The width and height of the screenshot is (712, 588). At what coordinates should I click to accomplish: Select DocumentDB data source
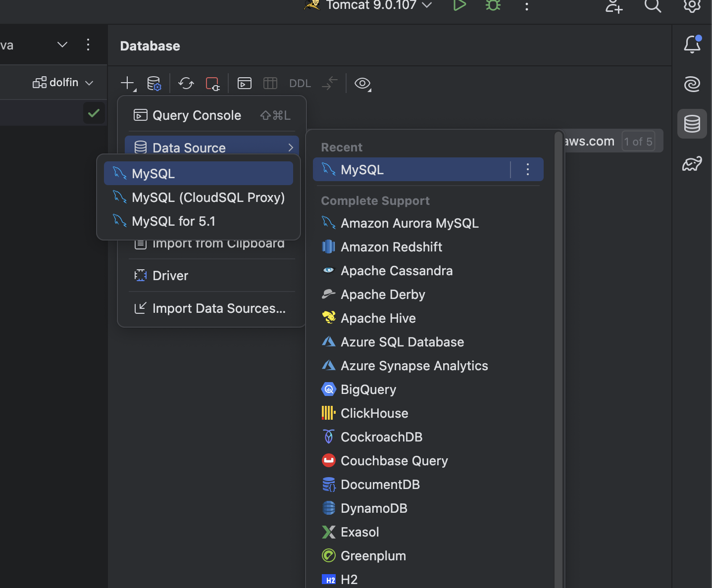coord(428,485)
